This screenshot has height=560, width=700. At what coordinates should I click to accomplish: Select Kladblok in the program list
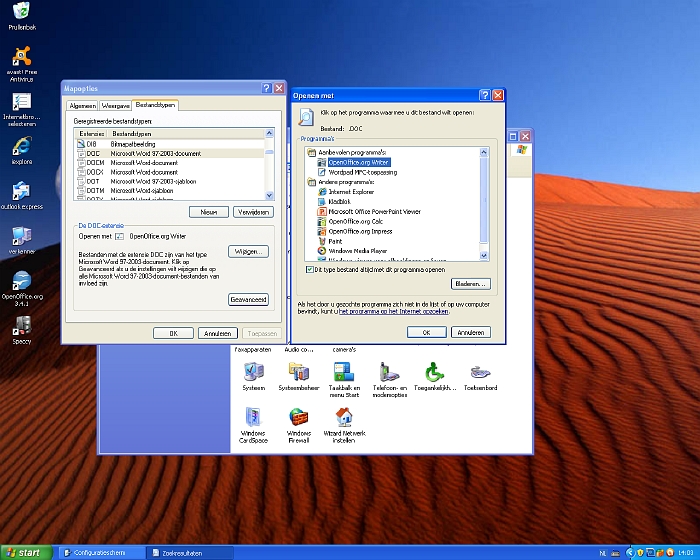[x=339, y=201]
